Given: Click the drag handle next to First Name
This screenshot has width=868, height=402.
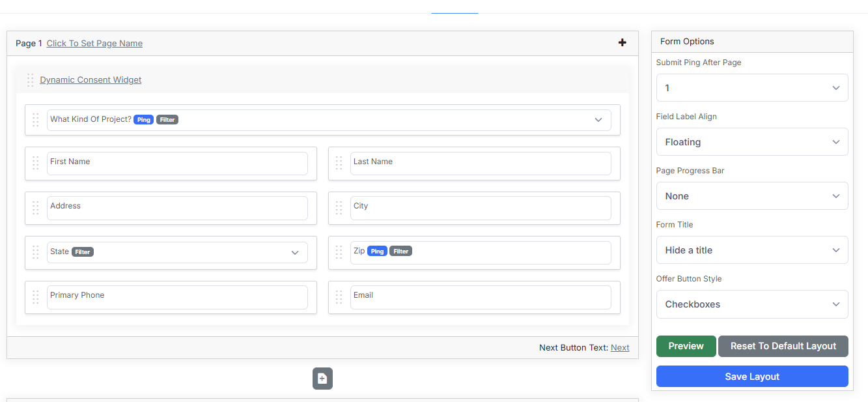Looking at the screenshot, I should 36,163.
